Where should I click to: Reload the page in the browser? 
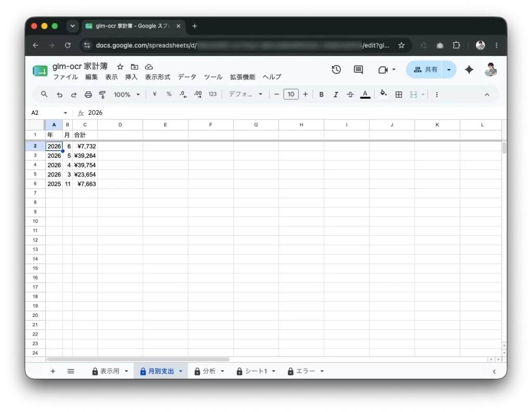click(x=68, y=45)
